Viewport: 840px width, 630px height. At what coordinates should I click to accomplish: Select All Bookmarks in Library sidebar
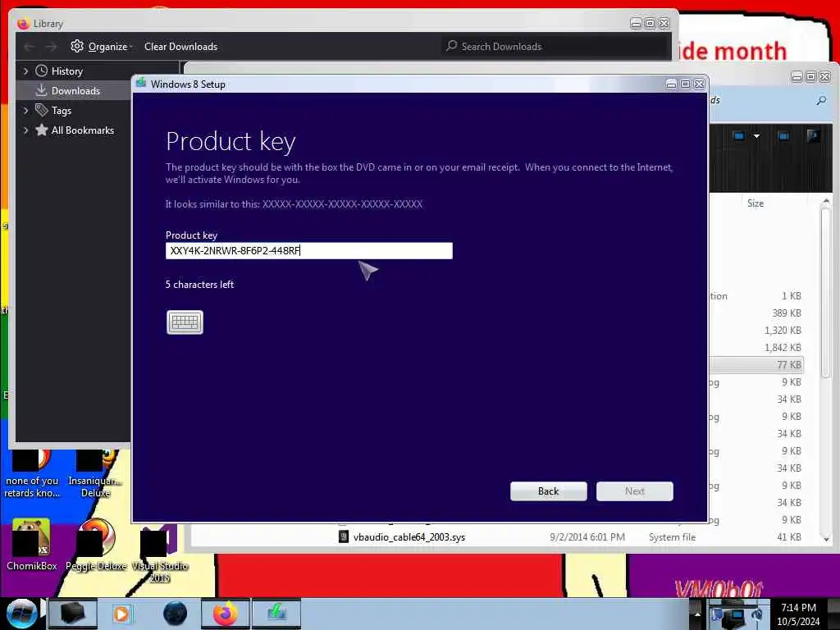(82, 130)
